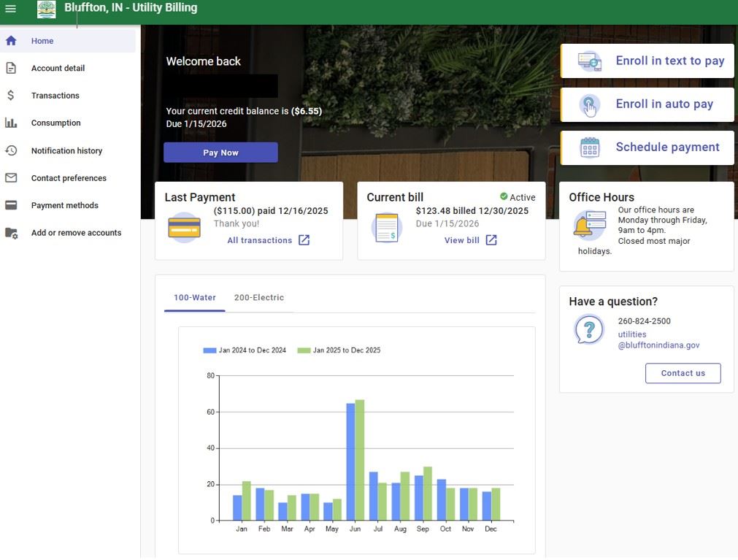Click the question mark help icon
Viewport: 738px width, 560px height.
[x=588, y=329]
